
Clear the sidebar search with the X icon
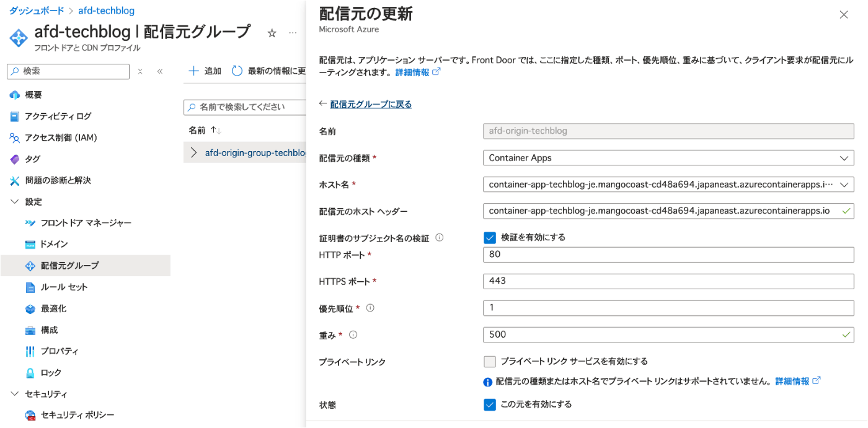pyautogui.click(x=140, y=71)
